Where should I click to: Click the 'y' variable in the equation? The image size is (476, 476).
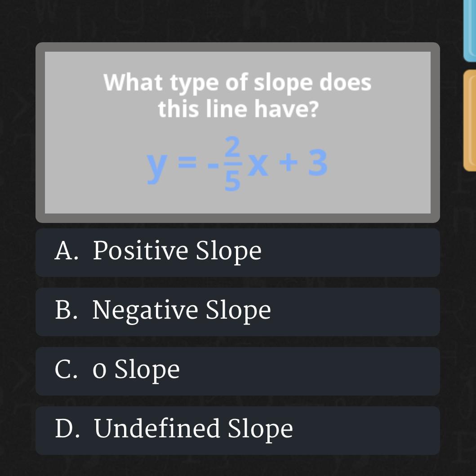point(156,169)
